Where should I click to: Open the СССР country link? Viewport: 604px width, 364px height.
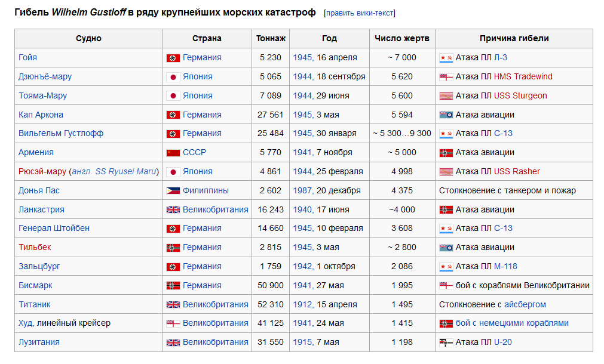(x=195, y=152)
